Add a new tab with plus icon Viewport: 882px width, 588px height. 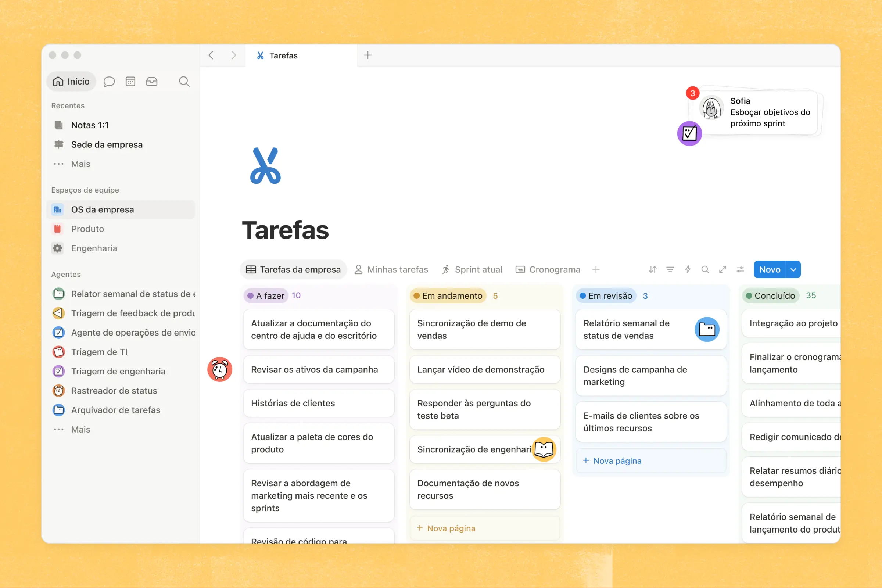pos(368,55)
